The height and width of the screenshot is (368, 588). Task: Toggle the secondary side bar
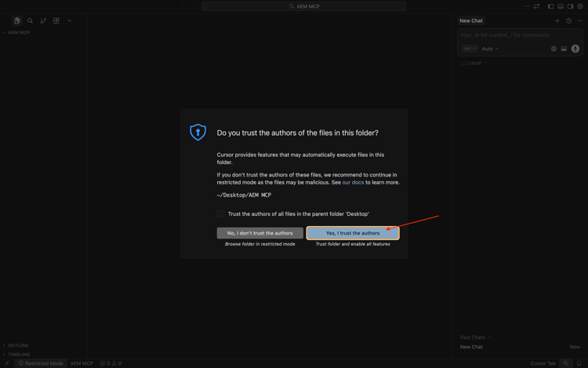pos(570,6)
